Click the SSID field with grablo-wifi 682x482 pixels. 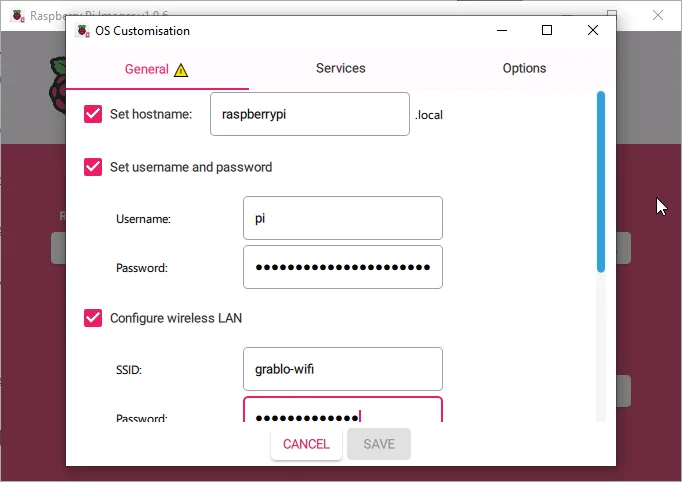pos(343,369)
